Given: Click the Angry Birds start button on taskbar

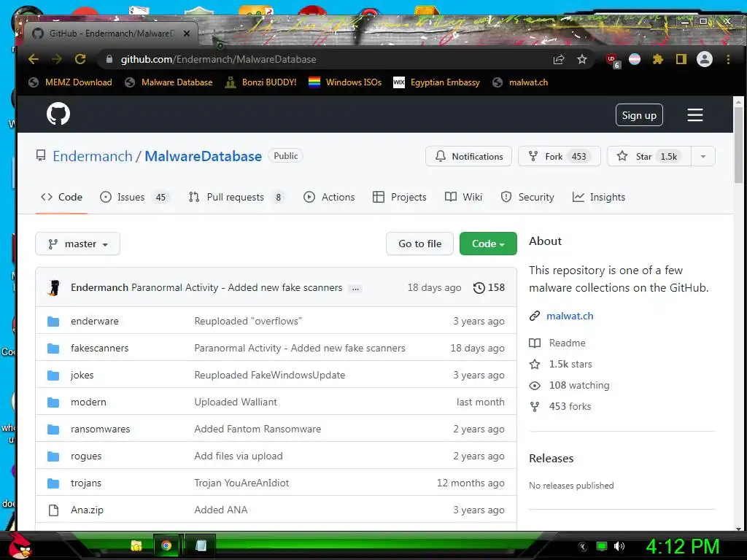Looking at the screenshot, I should click(x=20, y=545).
